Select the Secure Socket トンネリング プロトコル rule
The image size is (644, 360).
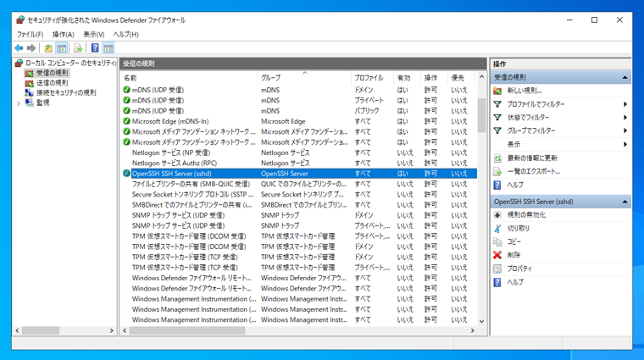[x=193, y=195]
